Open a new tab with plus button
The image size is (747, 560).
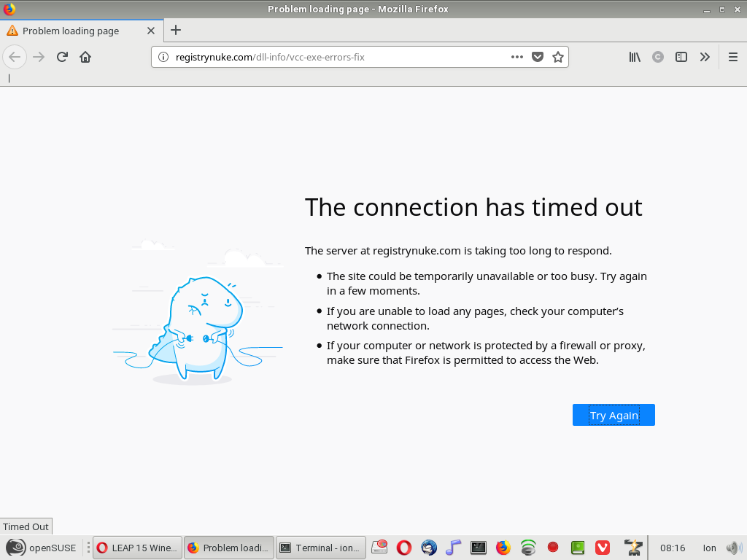(176, 30)
